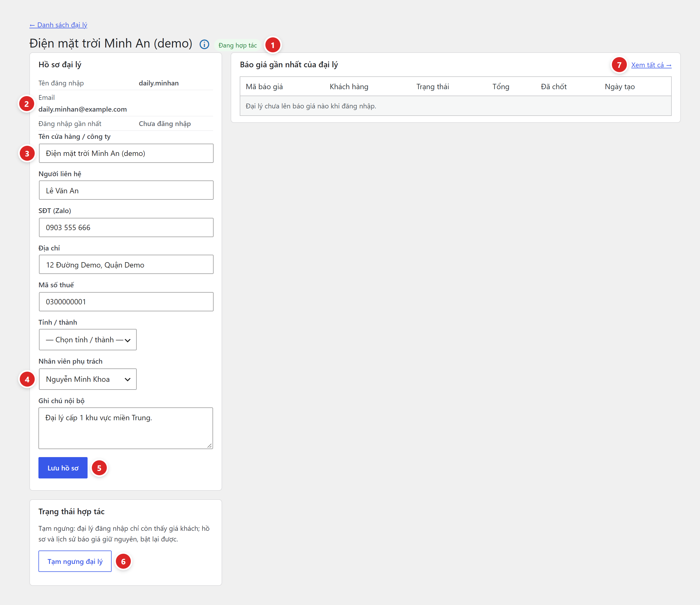Click the daily.minhan@example.com email text
Viewport: 700px width, 605px height.
[83, 109]
